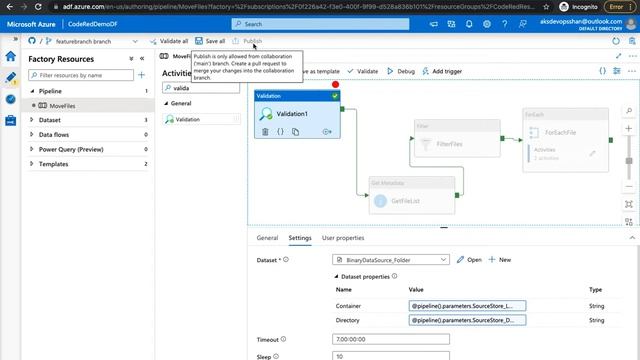
Task: Click the GitHub repository icon
Action: (x=32, y=41)
